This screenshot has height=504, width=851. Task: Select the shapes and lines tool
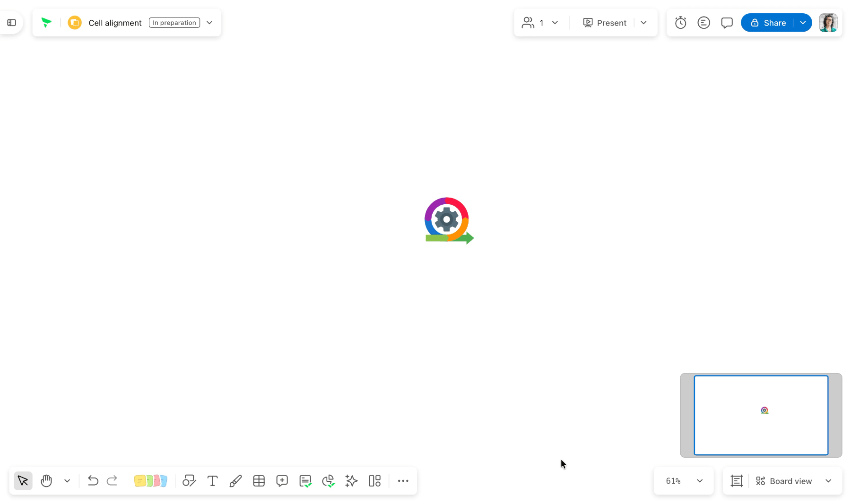[189, 481]
